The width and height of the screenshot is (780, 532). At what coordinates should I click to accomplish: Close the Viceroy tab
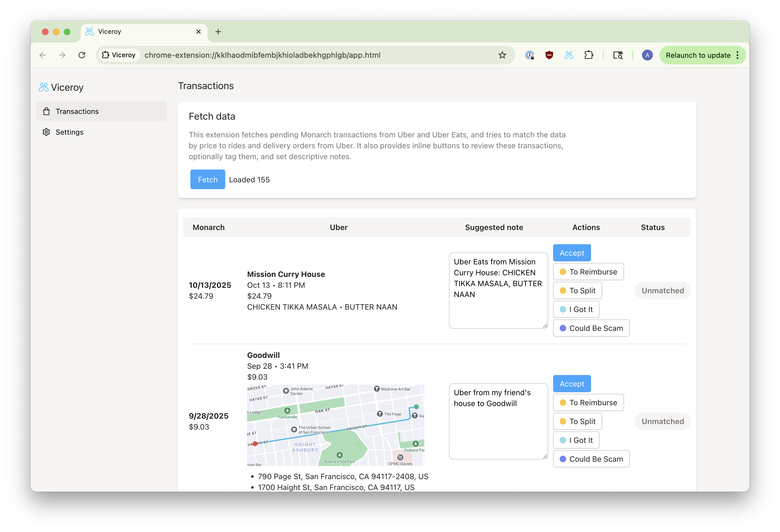click(x=198, y=32)
